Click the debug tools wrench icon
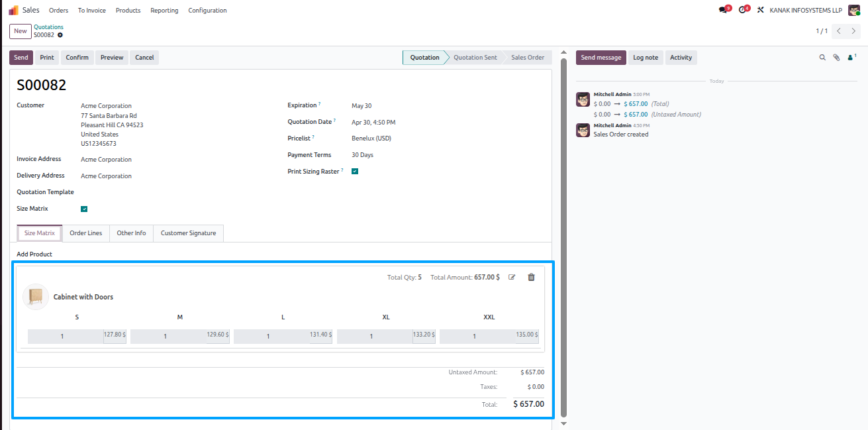The image size is (868, 430). pos(761,11)
